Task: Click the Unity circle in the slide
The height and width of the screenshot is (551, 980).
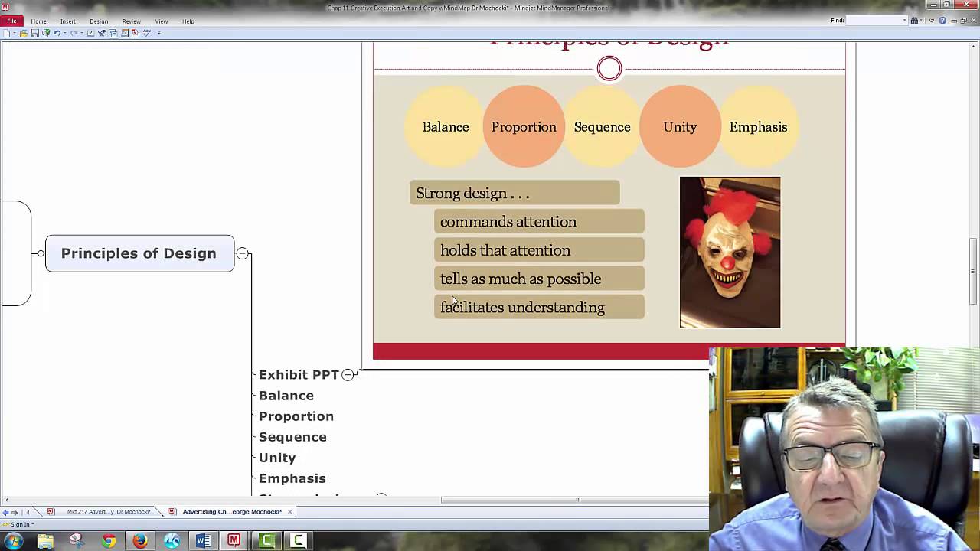Action: 680,127
